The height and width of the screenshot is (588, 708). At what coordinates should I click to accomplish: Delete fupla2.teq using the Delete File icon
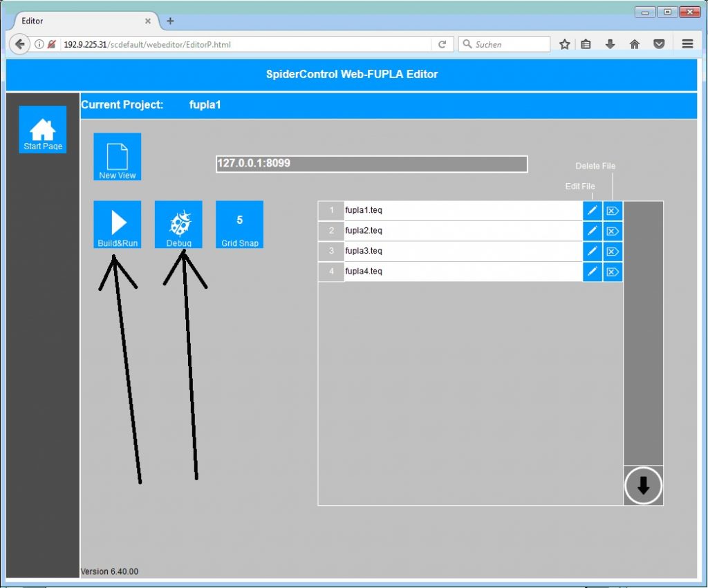[x=613, y=231]
